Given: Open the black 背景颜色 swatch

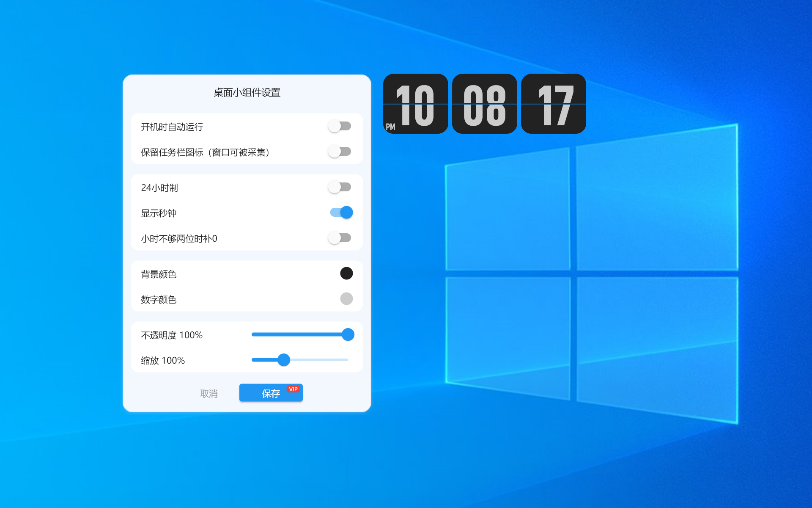Looking at the screenshot, I should (346, 273).
